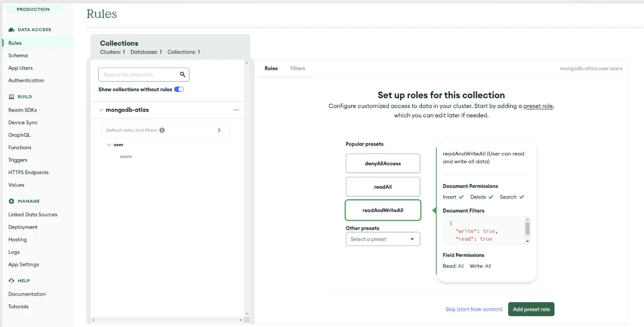Click the Data Access section icon

click(x=11, y=30)
